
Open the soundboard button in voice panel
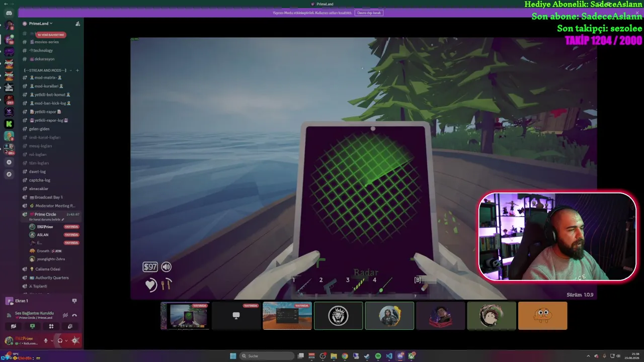pyautogui.click(x=70, y=326)
